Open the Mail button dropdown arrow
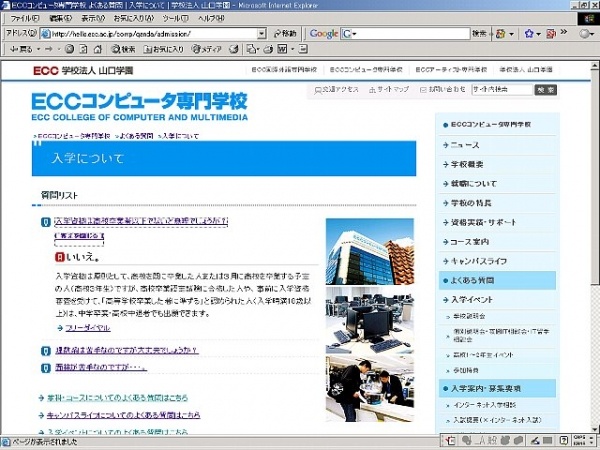 tap(259, 49)
